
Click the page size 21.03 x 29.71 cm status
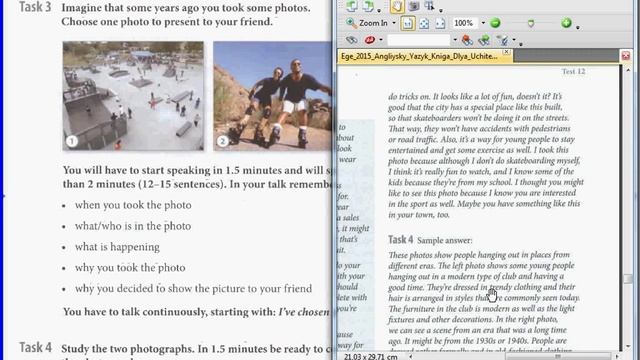tap(371, 356)
